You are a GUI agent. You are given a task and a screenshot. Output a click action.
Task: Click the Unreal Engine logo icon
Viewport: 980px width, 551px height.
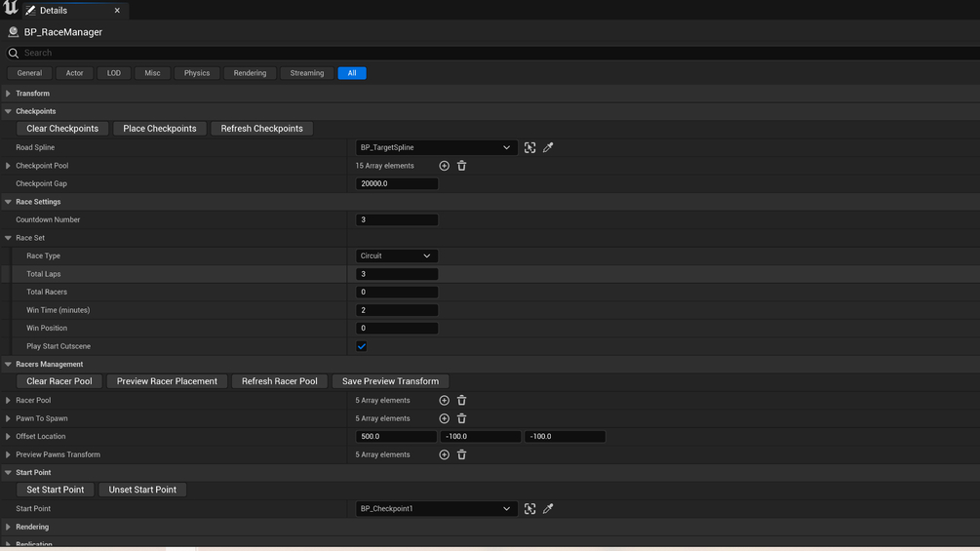tap(10, 8)
